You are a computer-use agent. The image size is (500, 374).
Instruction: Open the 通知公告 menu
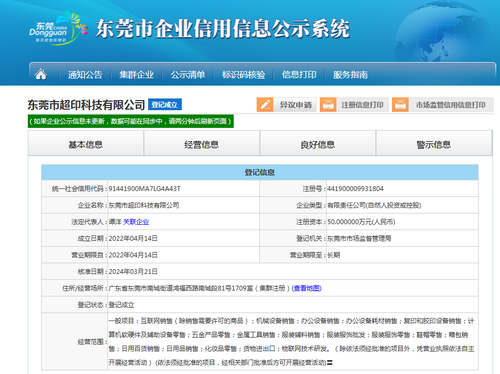85,75
